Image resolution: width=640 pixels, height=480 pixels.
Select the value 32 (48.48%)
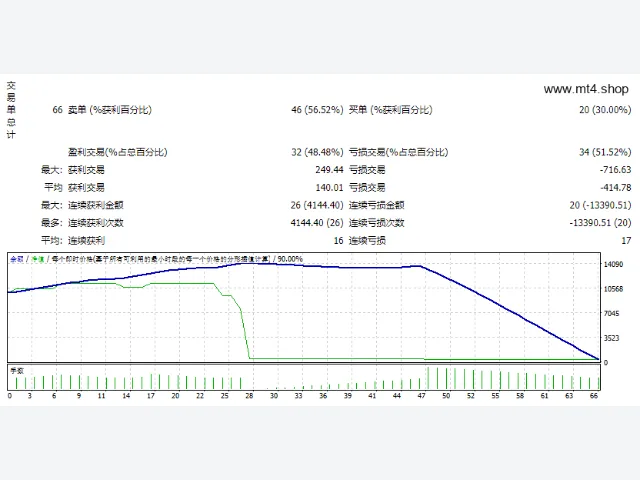tap(317, 152)
